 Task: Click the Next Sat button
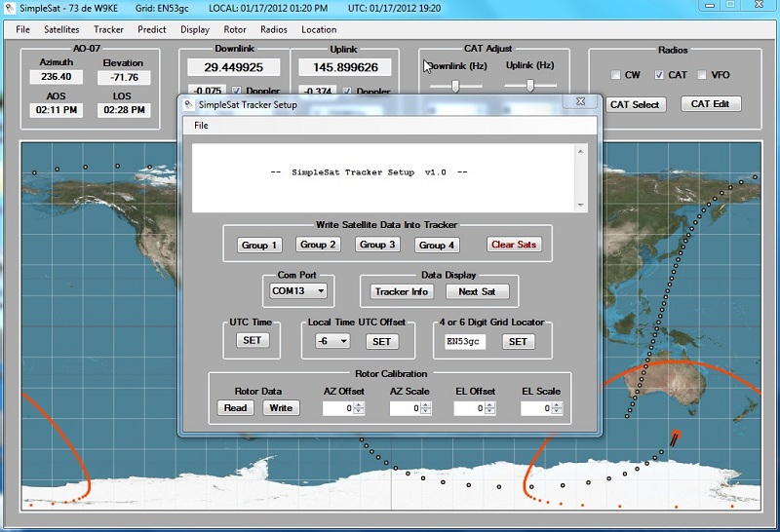tap(477, 292)
